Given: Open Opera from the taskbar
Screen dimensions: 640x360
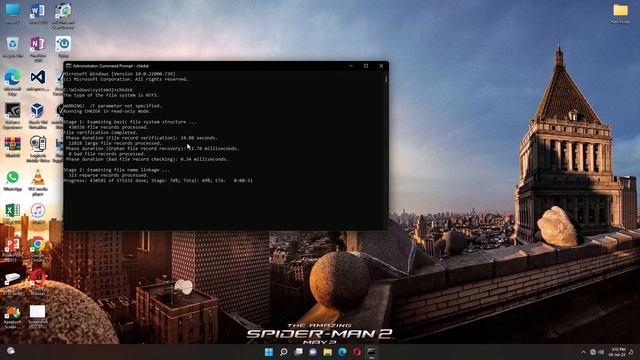Looking at the screenshot, I should [x=357, y=352].
